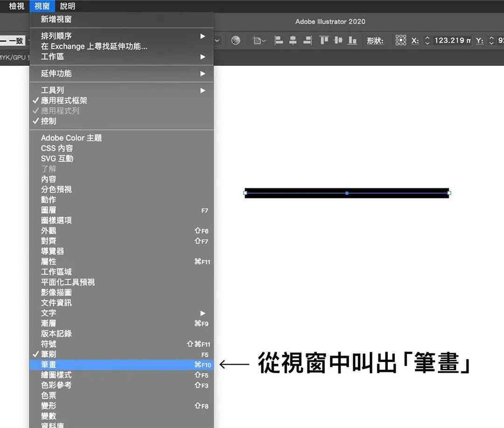The height and width of the screenshot is (428, 504).
Task: Close the open 視窗 menu
Action: point(42,6)
